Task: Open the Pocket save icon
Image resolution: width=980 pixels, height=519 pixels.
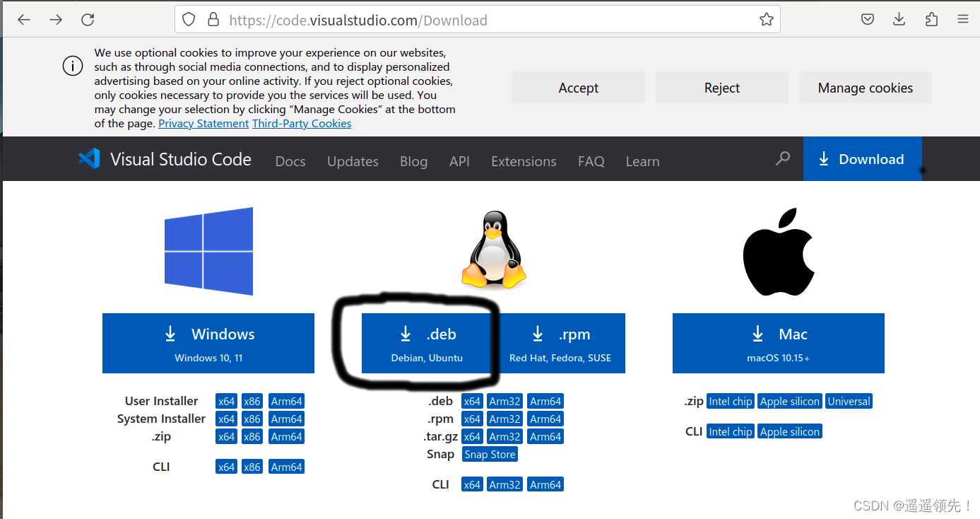Action: (x=868, y=20)
